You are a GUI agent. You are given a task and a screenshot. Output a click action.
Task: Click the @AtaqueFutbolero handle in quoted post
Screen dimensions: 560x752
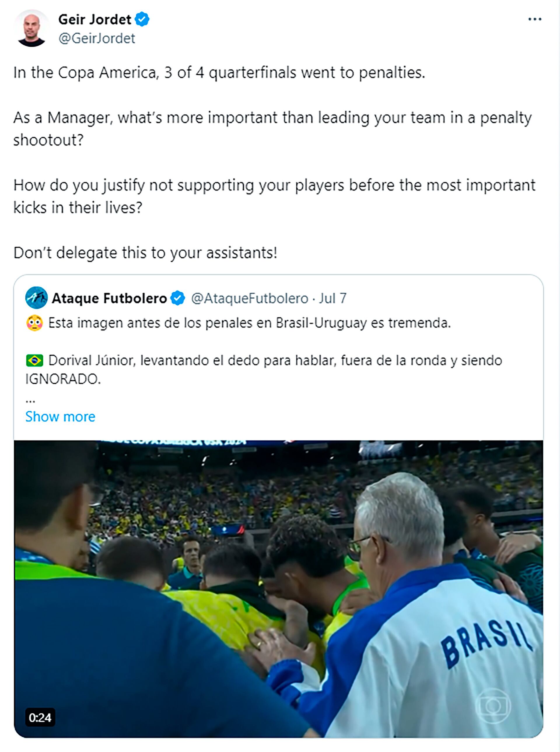point(249,298)
